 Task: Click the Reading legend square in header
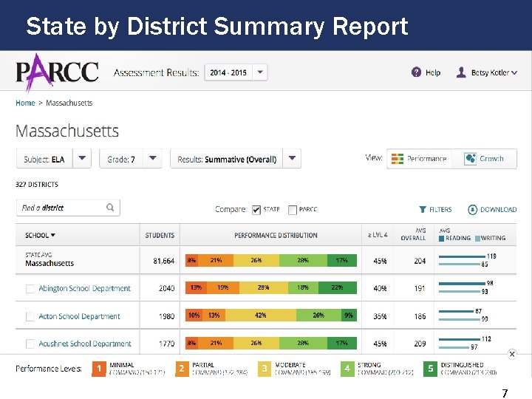click(x=441, y=239)
